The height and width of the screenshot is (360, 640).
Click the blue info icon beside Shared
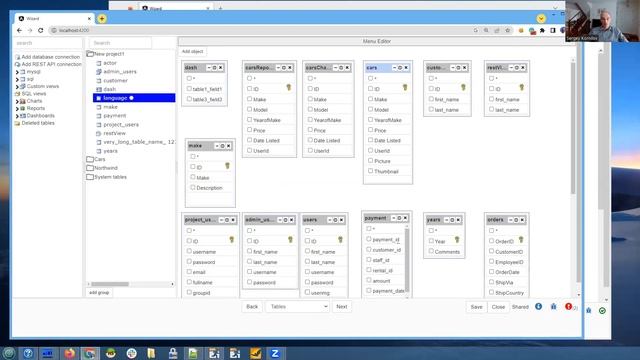[x=538, y=307]
